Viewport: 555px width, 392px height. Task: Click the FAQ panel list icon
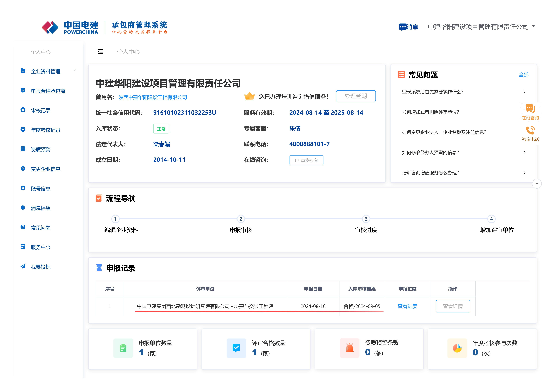click(x=401, y=75)
